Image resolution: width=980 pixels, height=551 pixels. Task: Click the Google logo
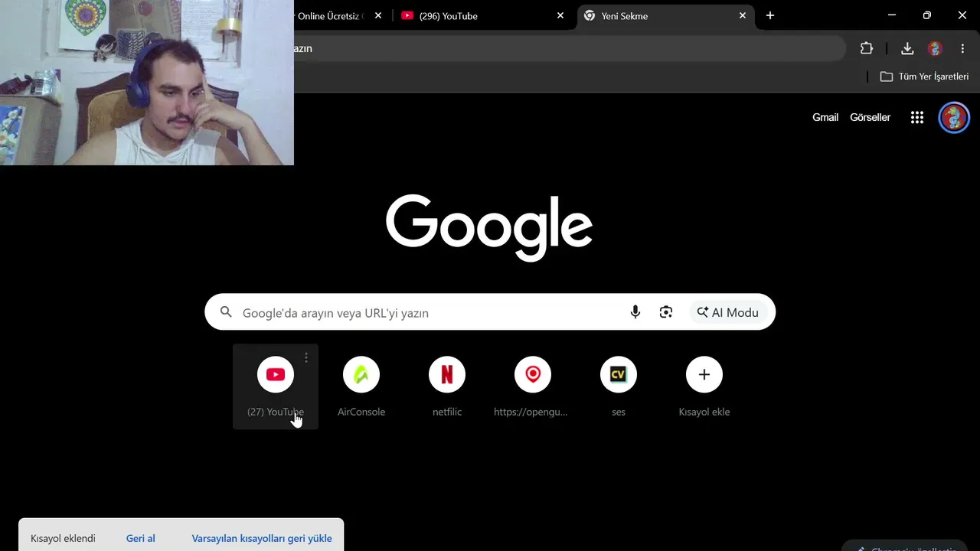coord(489,227)
